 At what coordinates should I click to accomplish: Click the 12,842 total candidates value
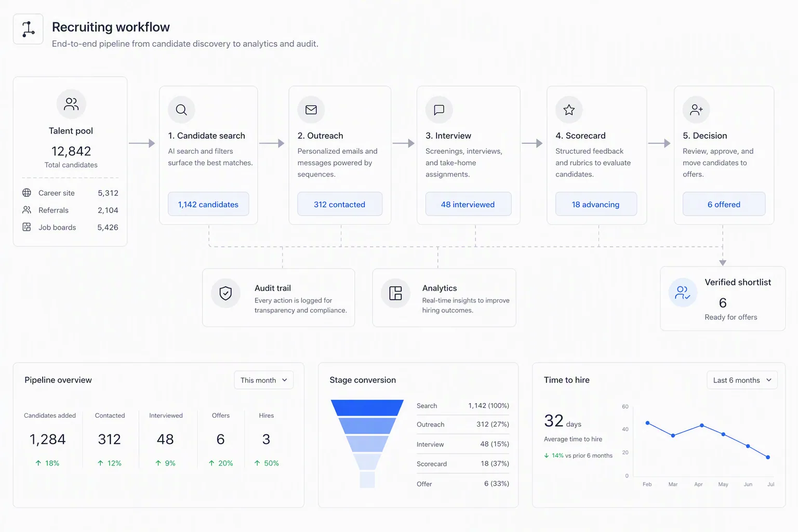71,151
